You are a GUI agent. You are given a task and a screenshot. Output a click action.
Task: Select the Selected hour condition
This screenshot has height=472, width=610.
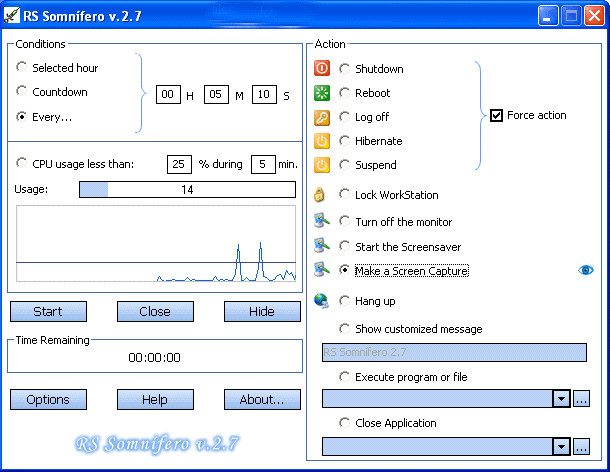coord(22,67)
